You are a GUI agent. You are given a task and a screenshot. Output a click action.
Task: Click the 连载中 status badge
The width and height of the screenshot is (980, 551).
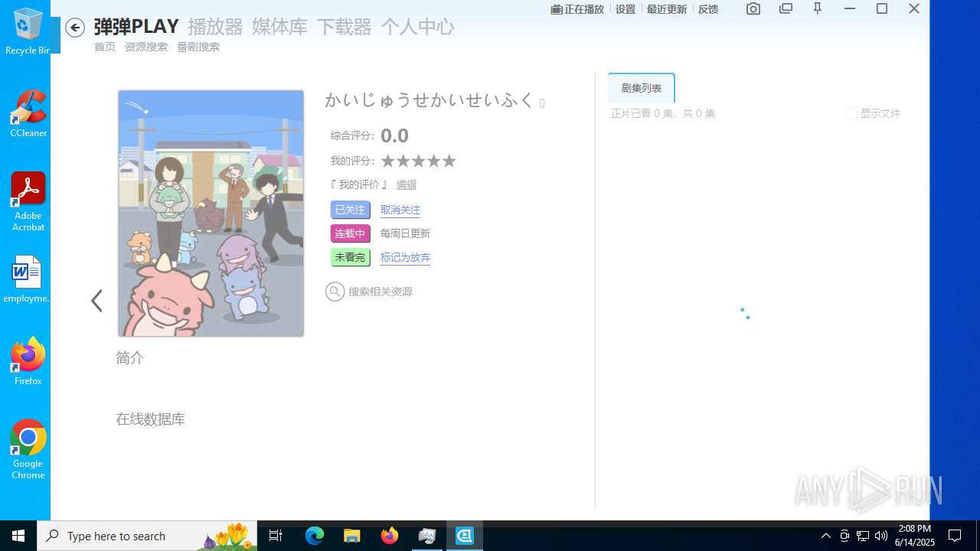coord(351,233)
